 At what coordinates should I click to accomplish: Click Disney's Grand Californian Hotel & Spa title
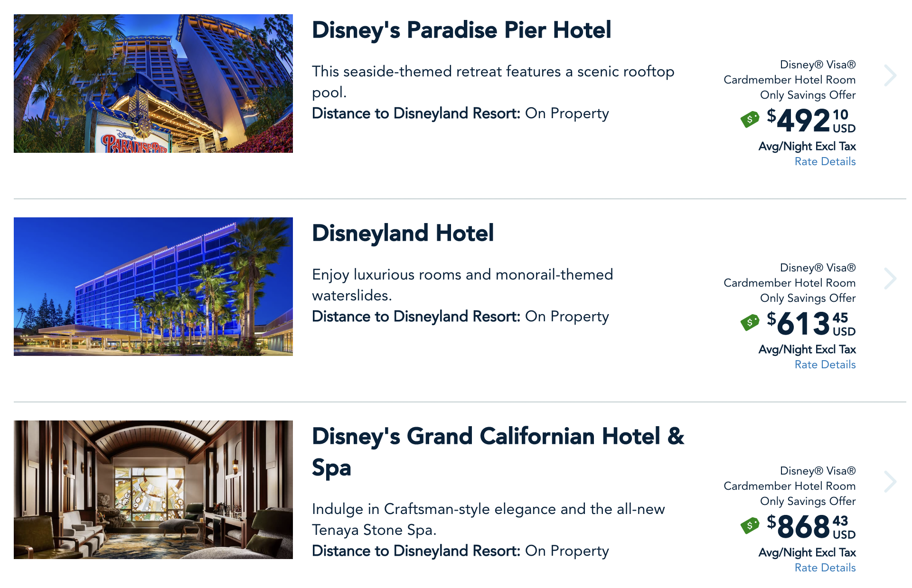point(498,451)
